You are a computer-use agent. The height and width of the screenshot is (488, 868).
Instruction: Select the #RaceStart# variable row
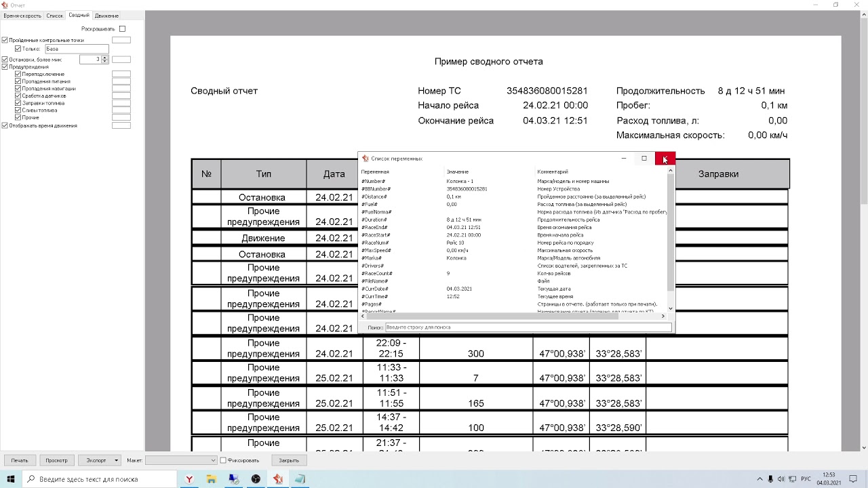pyautogui.click(x=514, y=235)
